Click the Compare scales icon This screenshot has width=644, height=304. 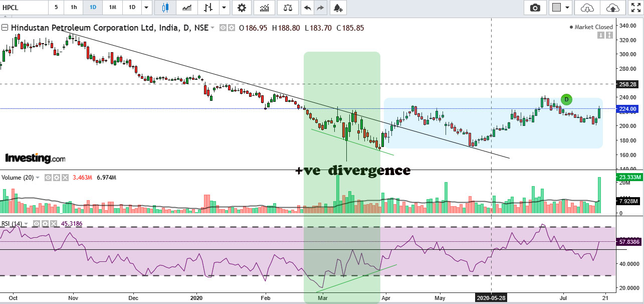tap(288, 8)
